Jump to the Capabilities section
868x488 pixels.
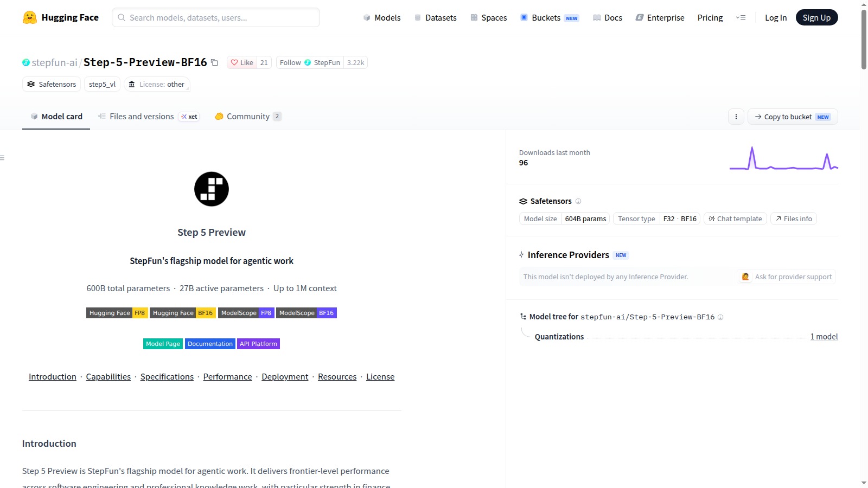coord(108,377)
